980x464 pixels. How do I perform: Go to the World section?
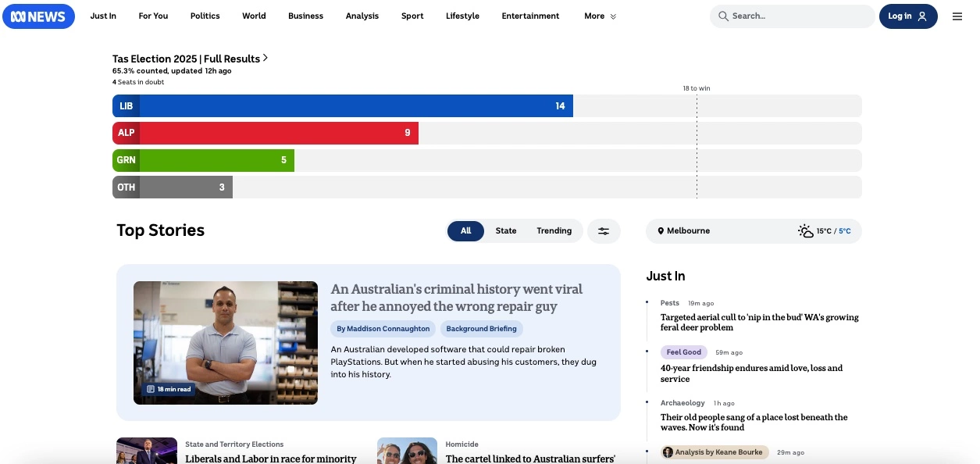254,16
